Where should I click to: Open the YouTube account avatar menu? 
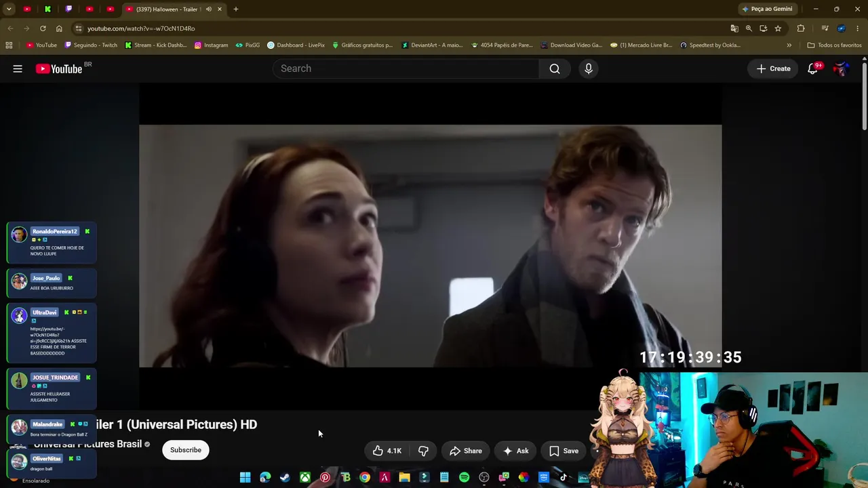click(841, 68)
